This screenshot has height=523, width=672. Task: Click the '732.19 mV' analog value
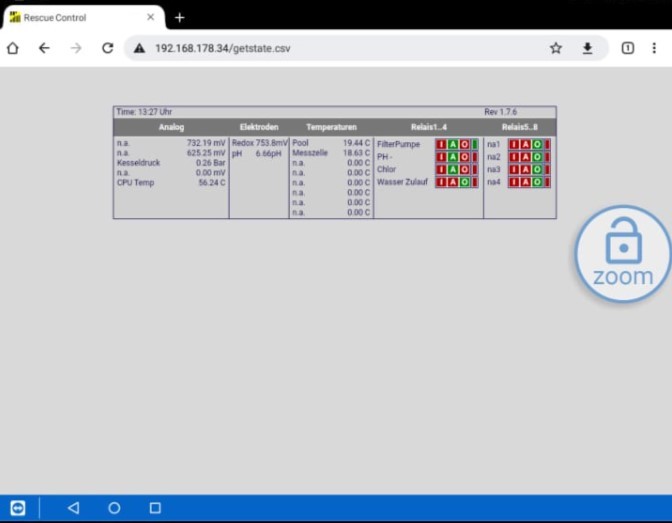coord(206,143)
